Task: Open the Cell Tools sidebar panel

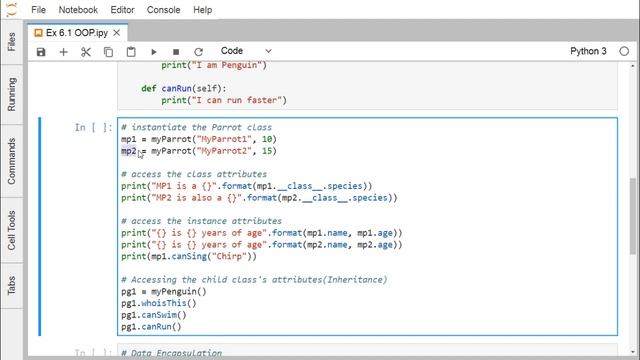Action: coord(11,230)
